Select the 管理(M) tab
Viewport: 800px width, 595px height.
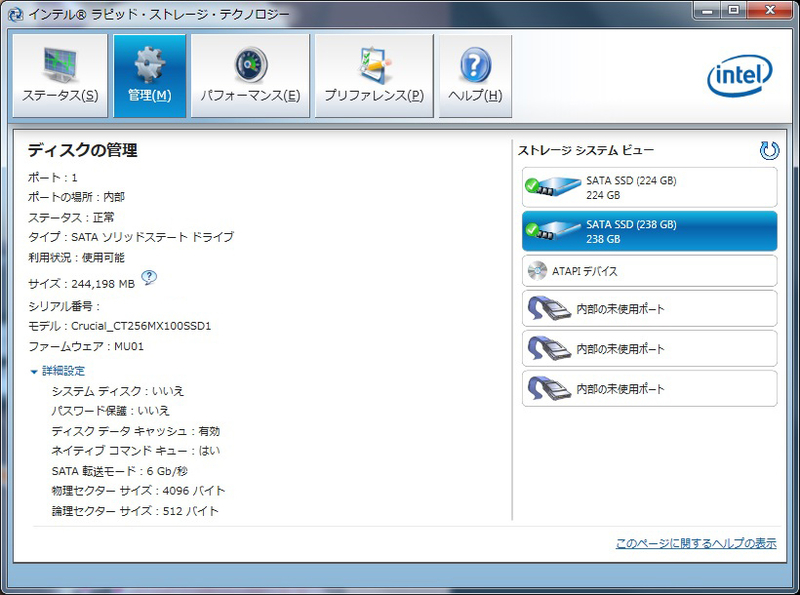point(149,76)
